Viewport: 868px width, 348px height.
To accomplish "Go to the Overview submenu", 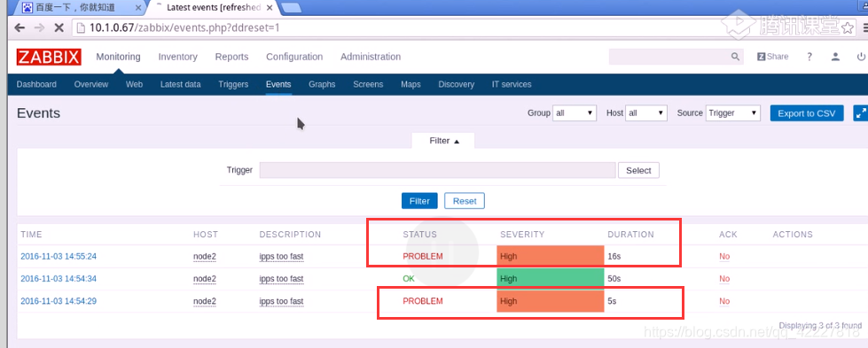I will (x=91, y=84).
